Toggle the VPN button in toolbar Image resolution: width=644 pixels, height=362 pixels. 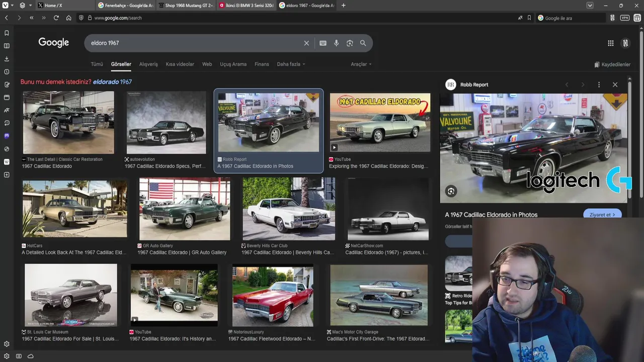[625, 18]
